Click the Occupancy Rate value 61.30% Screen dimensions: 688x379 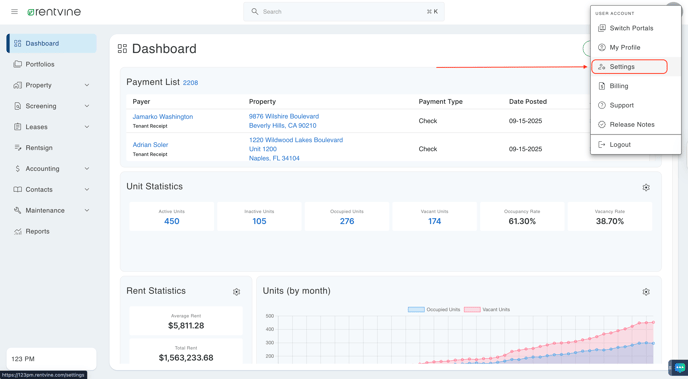[522, 221]
